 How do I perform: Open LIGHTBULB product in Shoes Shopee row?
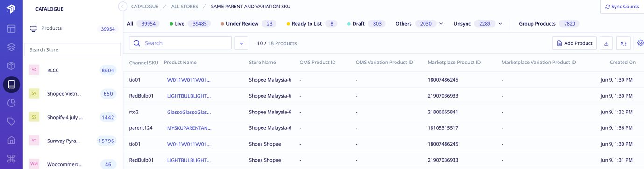[x=189, y=160]
